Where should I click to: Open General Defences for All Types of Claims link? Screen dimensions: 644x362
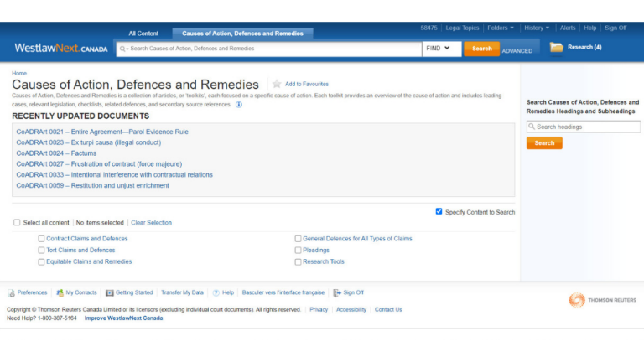click(357, 239)
